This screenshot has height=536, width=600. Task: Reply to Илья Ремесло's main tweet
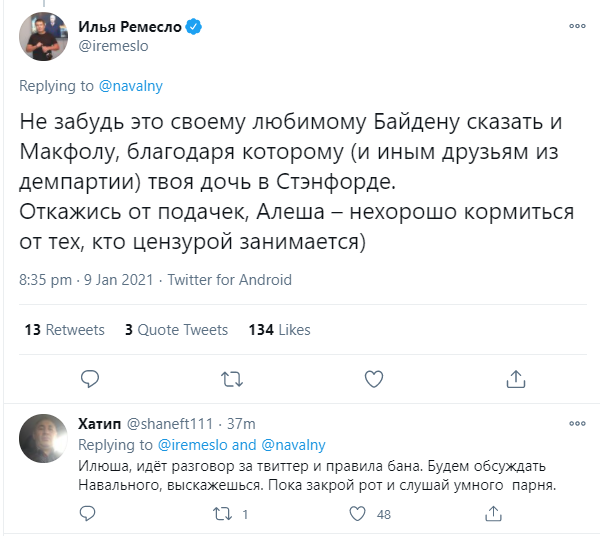(x=90, y=379)
